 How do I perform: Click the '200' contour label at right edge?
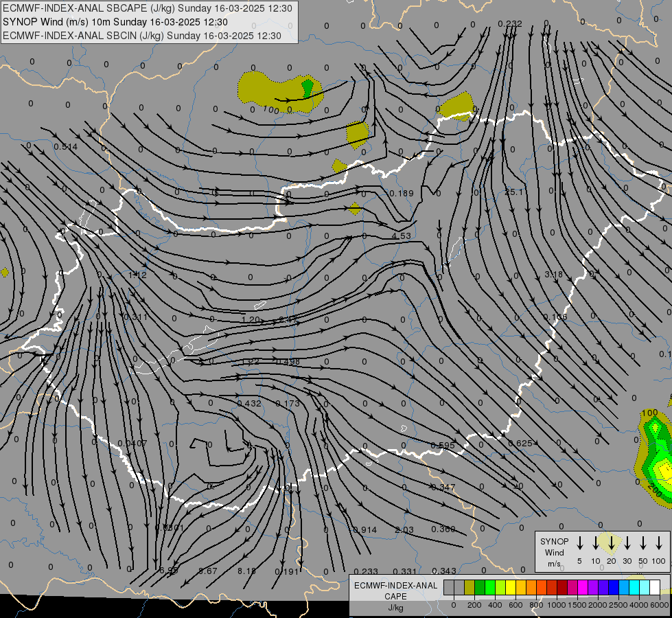point(656,491)
